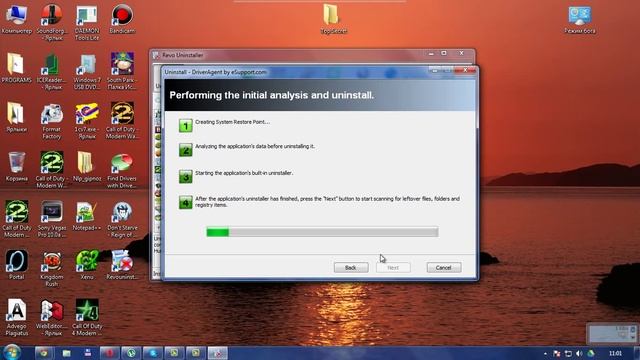Maximize the Revo Uninstaller window
640x360 pixels.
point(444,53)
